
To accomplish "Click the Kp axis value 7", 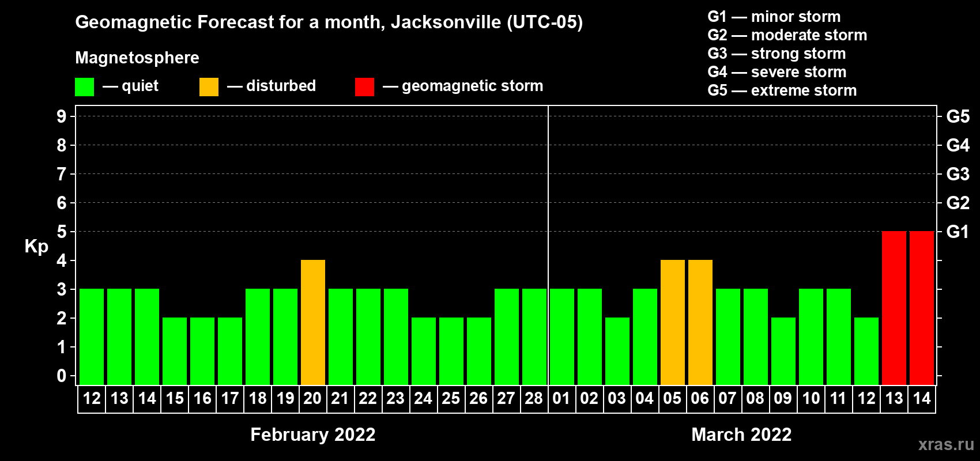I will pos(62,174).
